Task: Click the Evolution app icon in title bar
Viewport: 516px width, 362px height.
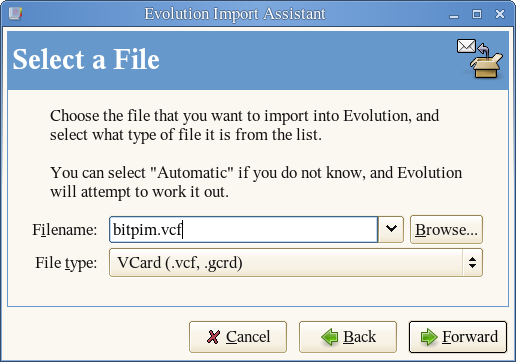Action: [15, 14]
